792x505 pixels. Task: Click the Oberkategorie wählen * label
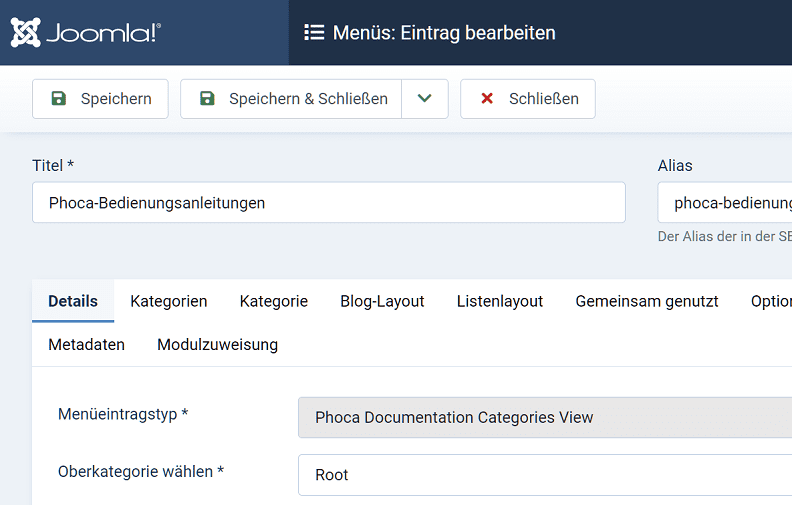[x=141, y=471]
